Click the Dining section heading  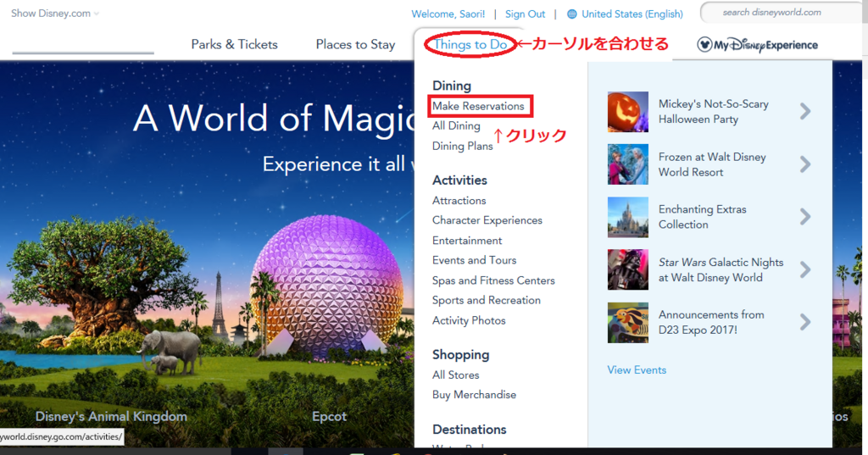(x=452, y=86)
